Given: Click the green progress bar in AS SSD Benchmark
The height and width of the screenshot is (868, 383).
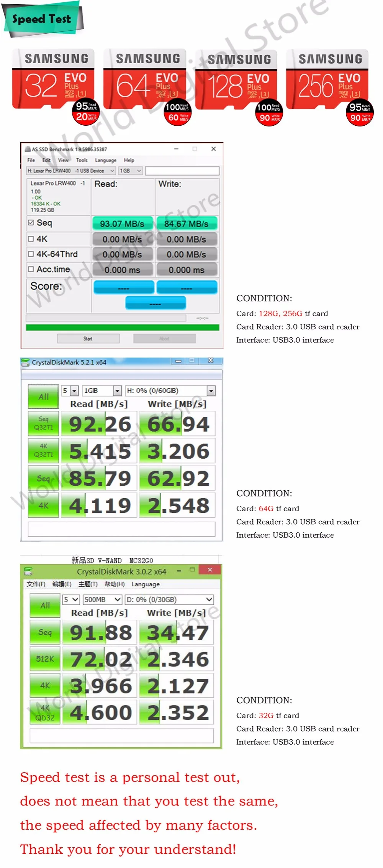Looking at the screenshot, I should point(123,327).
